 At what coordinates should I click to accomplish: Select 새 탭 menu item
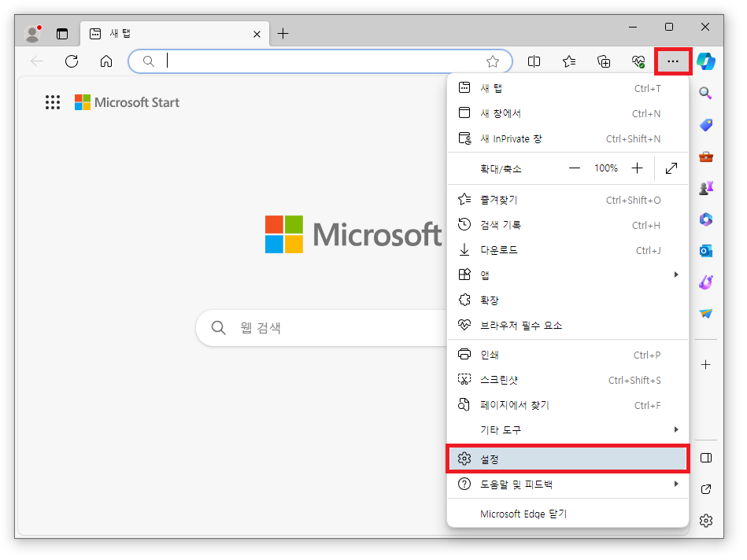pyautogui.click(x=568, y=88)
